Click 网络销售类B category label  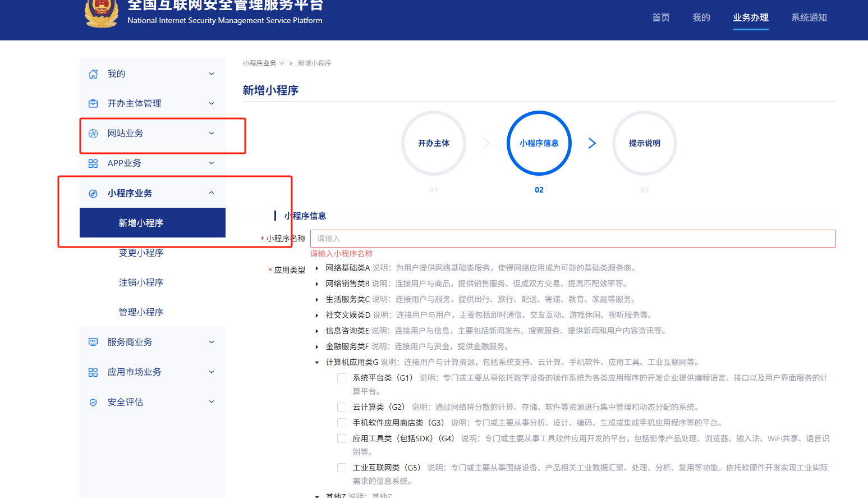(x=347, y=284)
